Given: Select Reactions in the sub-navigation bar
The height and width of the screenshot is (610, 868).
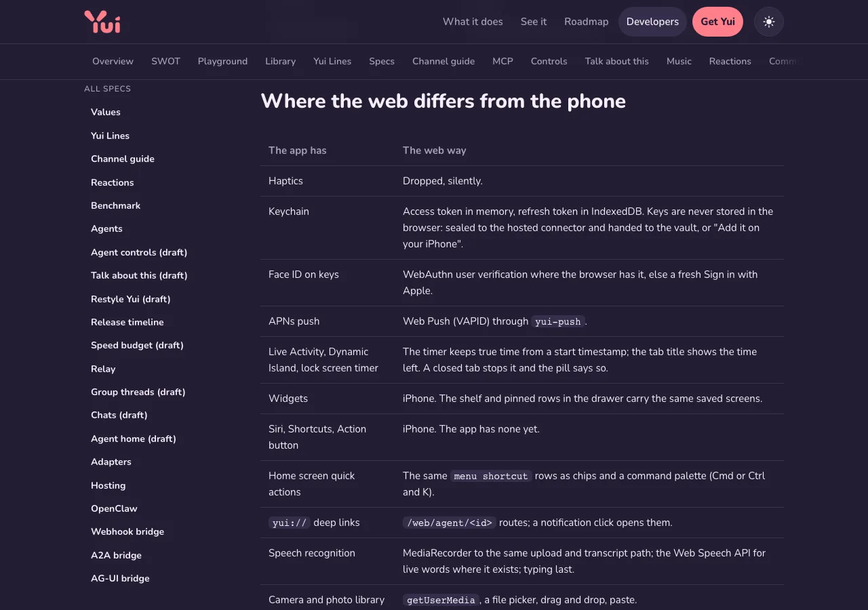Looking at the screenshot, I should click(x=730, y=61).
